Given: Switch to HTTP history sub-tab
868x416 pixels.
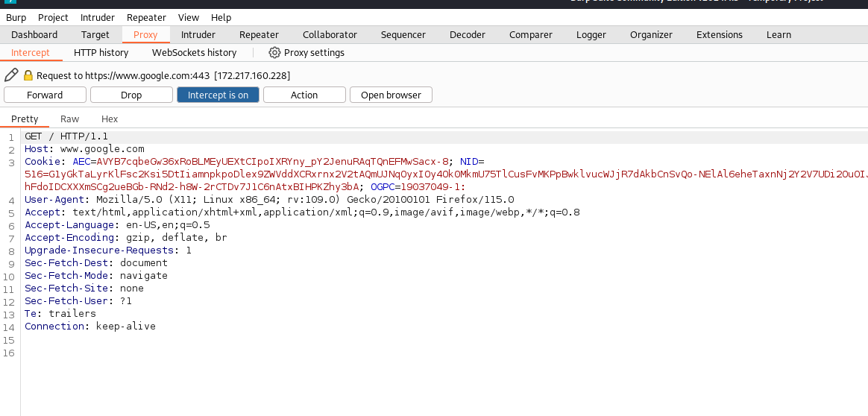Looking at the screenshot, I should (x=101, y=52).
